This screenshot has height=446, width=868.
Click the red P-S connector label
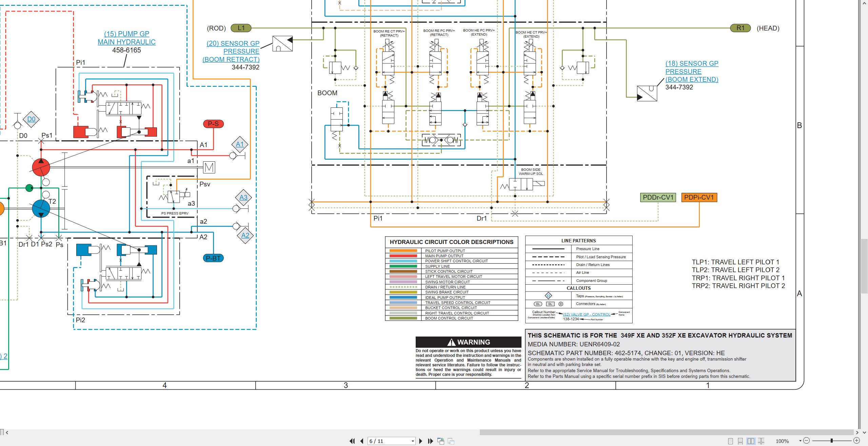tap(213, 124)
